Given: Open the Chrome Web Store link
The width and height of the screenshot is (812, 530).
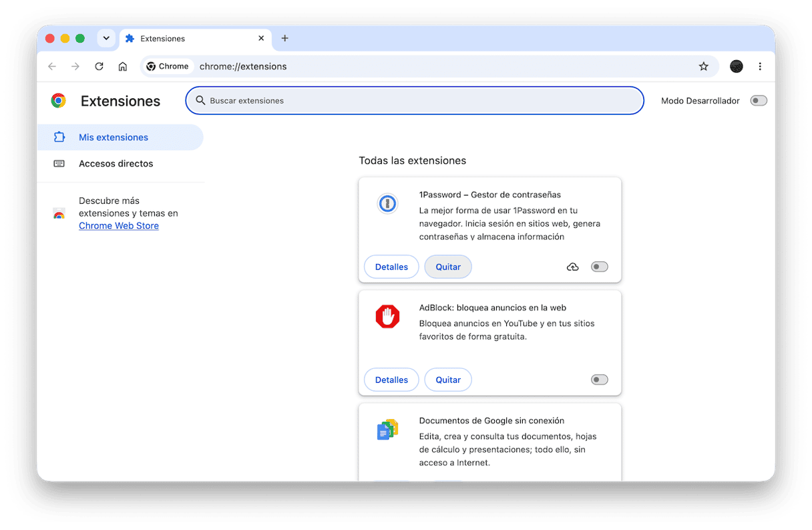Looking at the screenshot, I should (119, 226).
